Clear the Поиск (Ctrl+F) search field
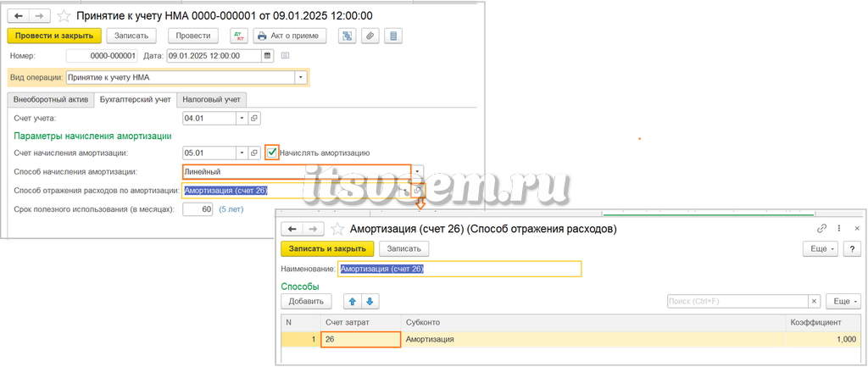This screenshot has width=868, height=367. click(x=815, y=301)
